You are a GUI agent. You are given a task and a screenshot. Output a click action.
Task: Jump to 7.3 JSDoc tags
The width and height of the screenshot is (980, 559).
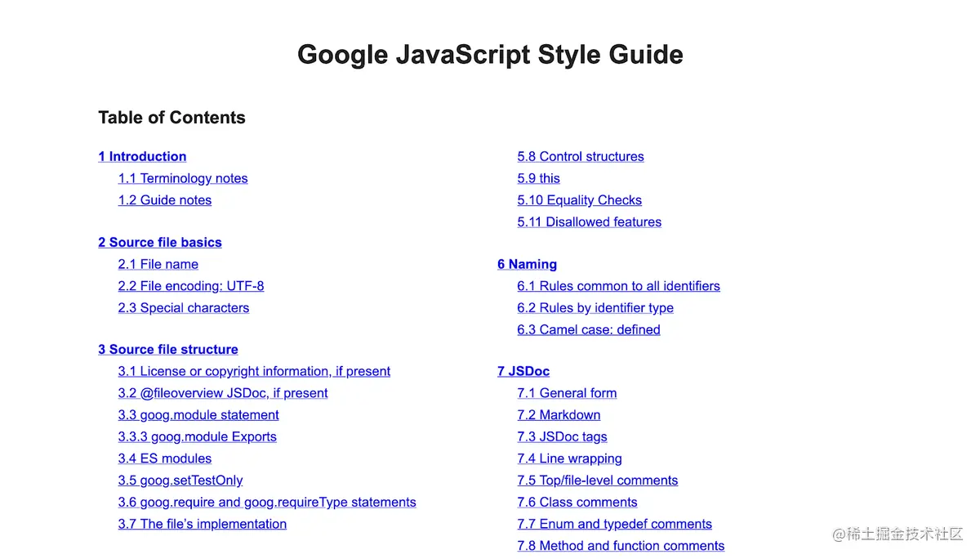point(562,436)
